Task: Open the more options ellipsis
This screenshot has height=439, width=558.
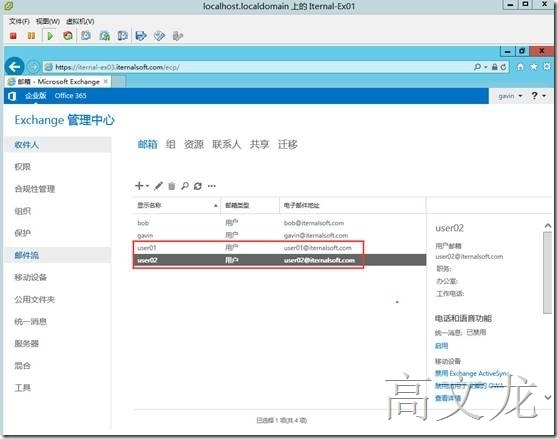Action: 212,186
